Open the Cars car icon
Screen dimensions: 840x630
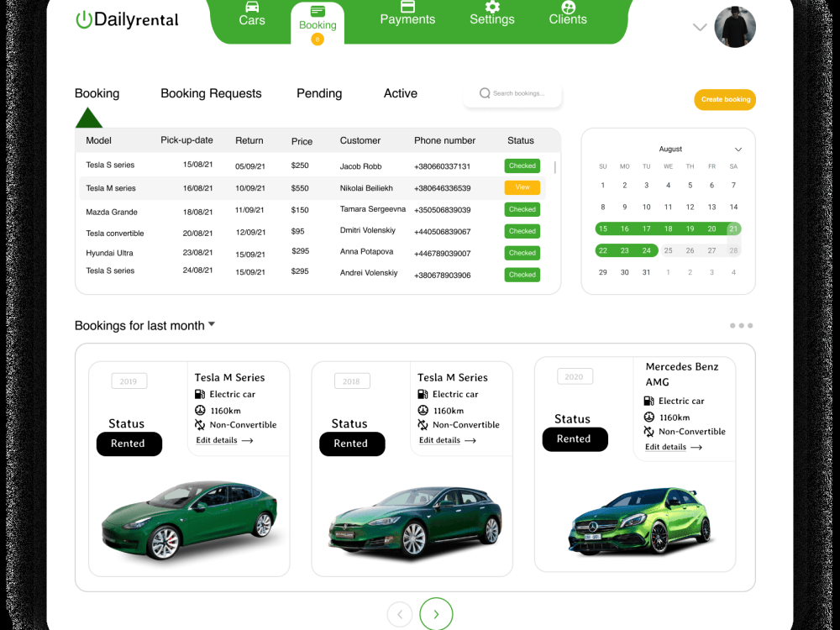[252, 7]
